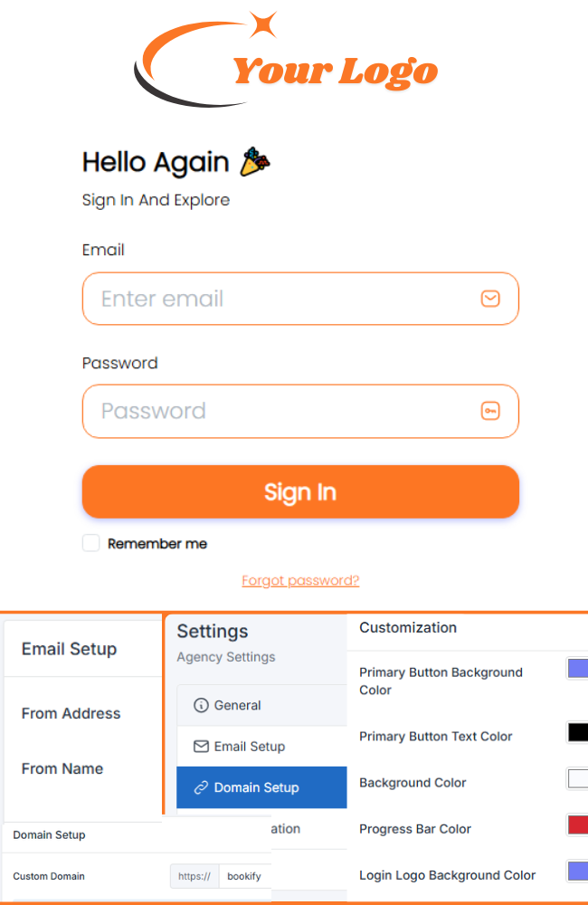Click the Your Logo image
This screenshot has height=905, width=588.
click(286, 59)
